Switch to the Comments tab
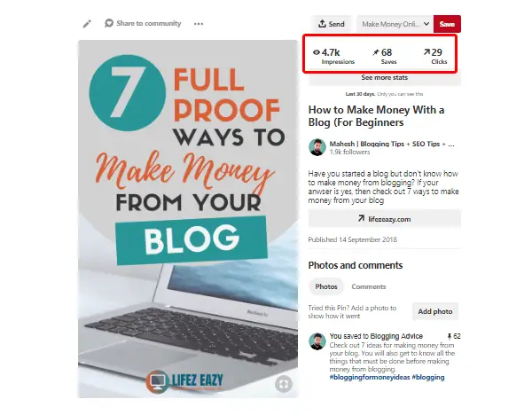Viewport: 532px width, 415px height. point(369,286)
